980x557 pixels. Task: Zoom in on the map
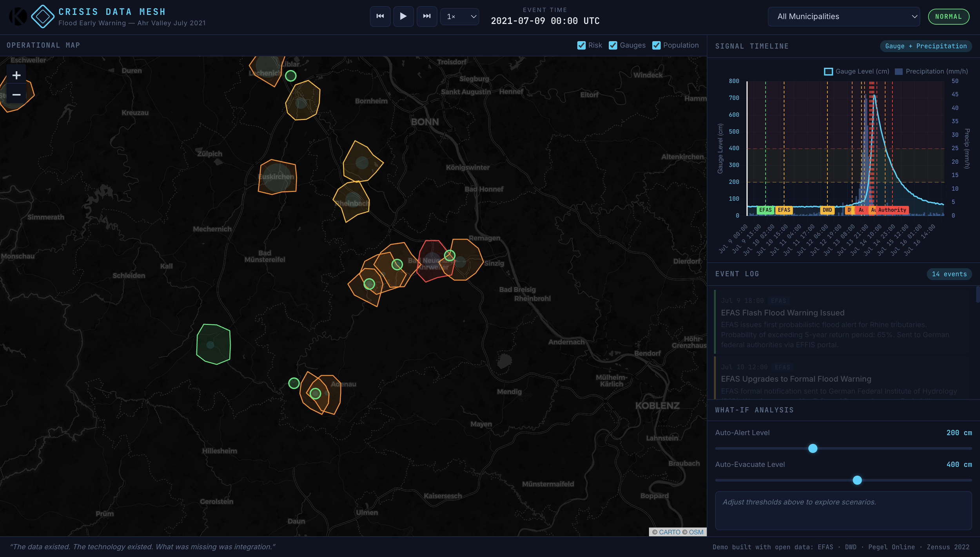[x=16, y=75]
